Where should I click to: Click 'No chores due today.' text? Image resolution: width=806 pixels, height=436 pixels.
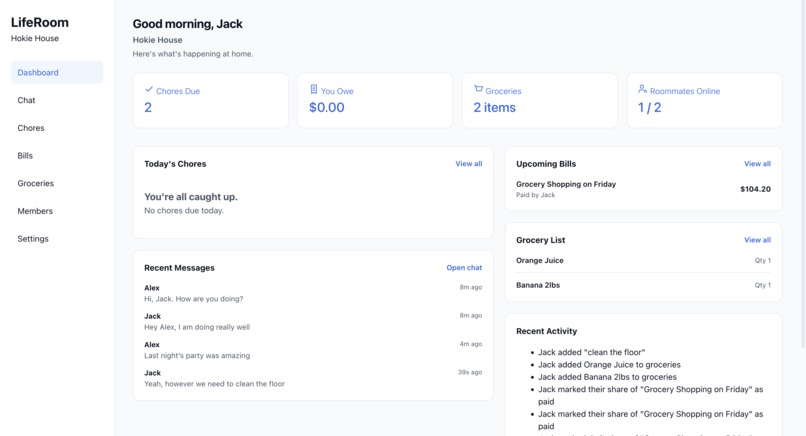pyautogui.click(x=184, y=211)
